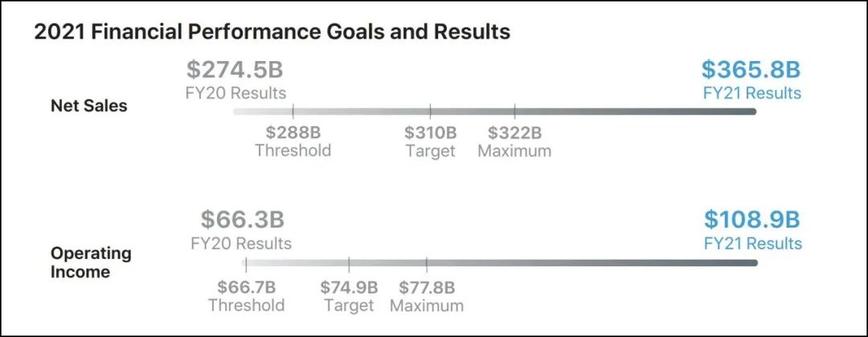The image size is (868, 337).
Task: Click the $322B maximum amount
Action: [x=514, y=132]
